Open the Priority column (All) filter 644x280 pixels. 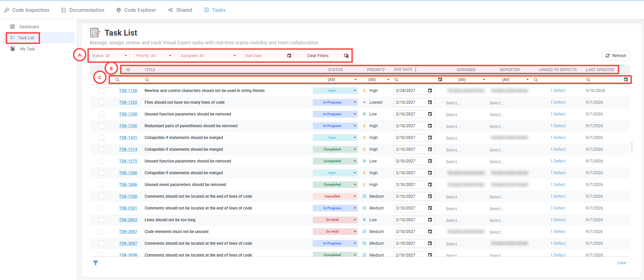click(378, 80)
